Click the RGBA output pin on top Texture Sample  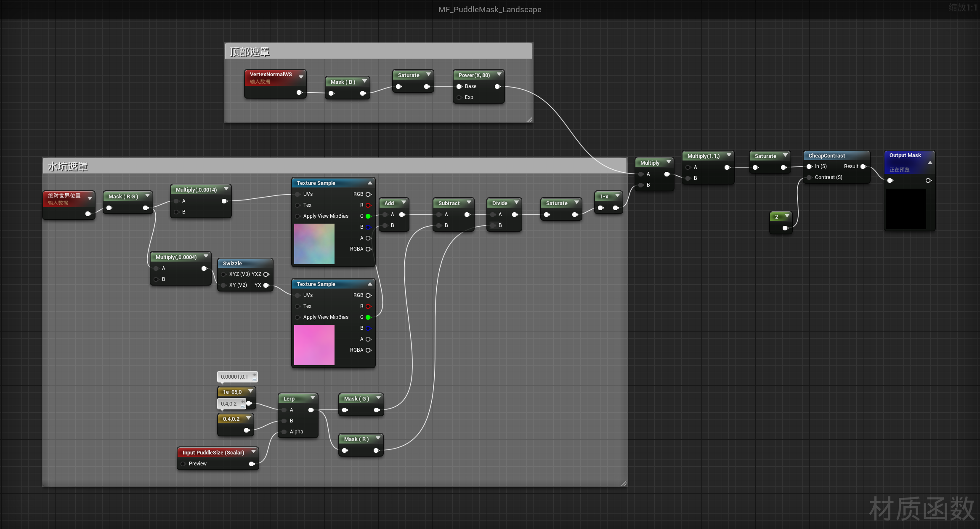click(368, 249)
